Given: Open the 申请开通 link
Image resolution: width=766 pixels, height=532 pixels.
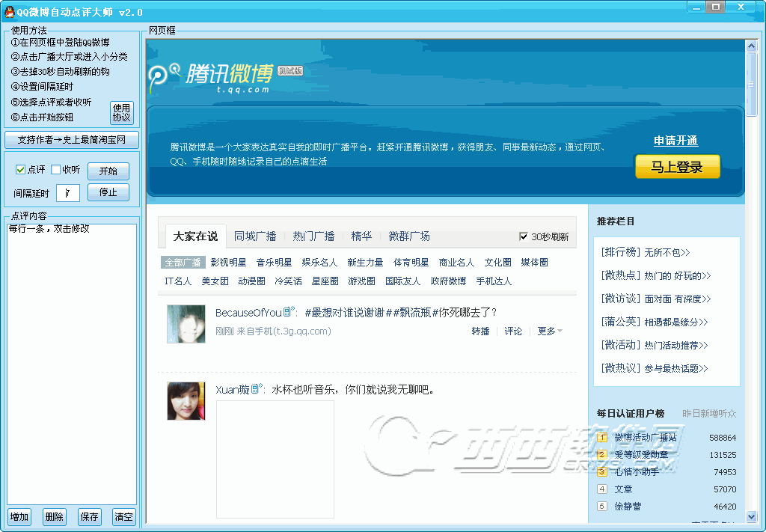Looking at the screenshot, I should click(x=676, y=141).
